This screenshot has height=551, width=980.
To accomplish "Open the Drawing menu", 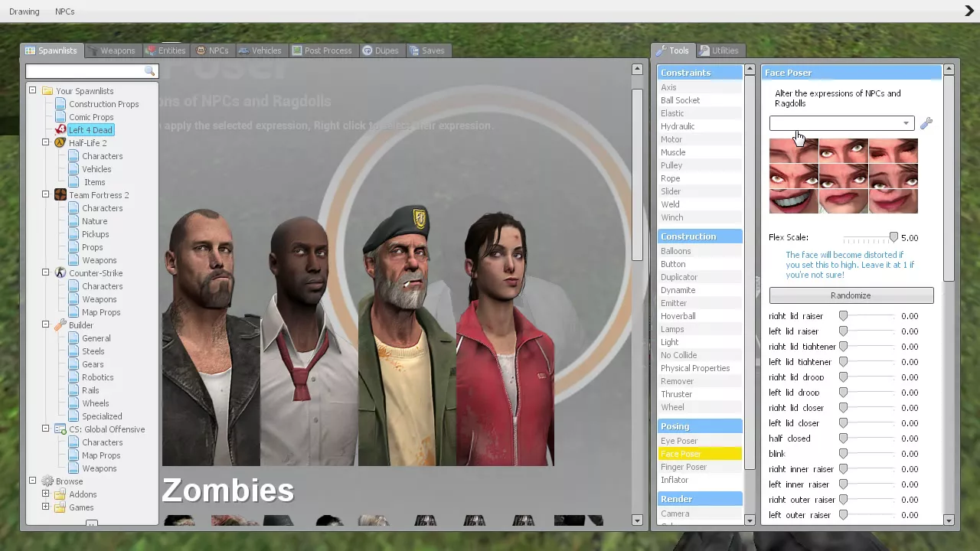I will tap(24, 11).
